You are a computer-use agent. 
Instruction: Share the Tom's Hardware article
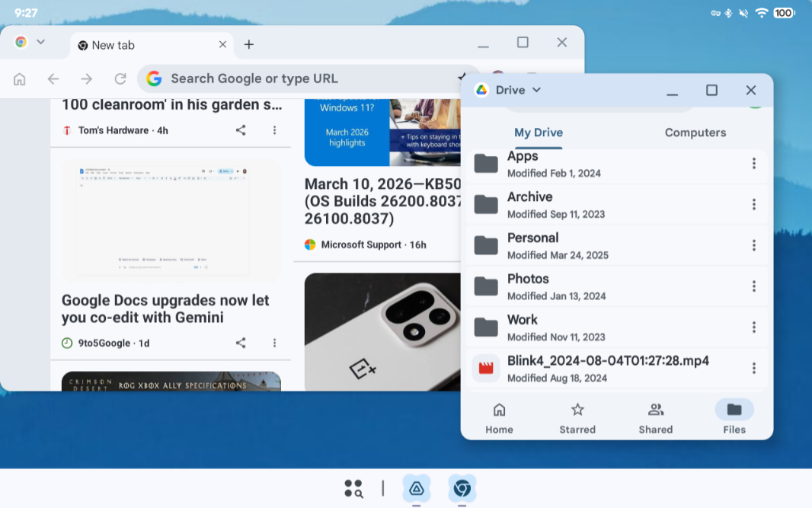241,130
